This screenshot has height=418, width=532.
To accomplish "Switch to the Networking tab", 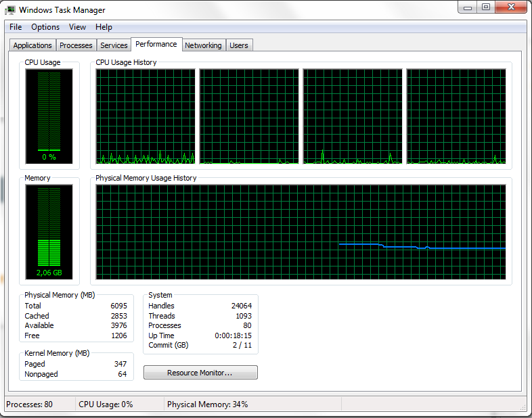I will [203, 45].
